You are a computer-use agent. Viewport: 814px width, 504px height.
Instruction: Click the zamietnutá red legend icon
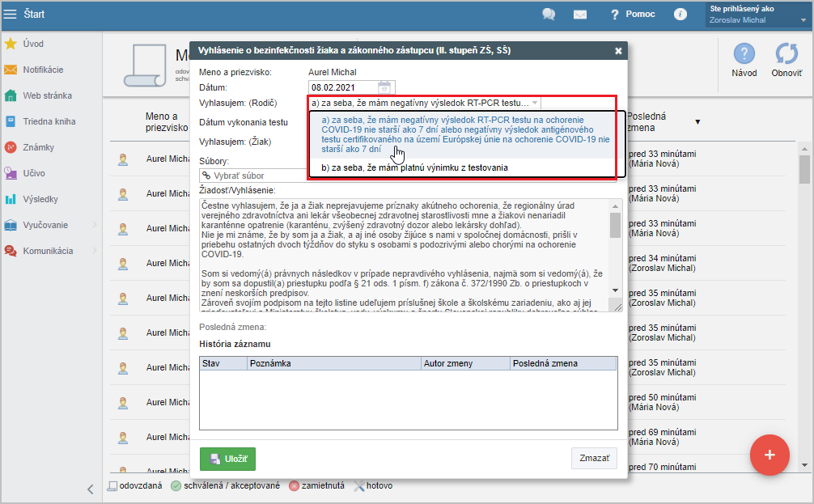[x=294, y=486]
